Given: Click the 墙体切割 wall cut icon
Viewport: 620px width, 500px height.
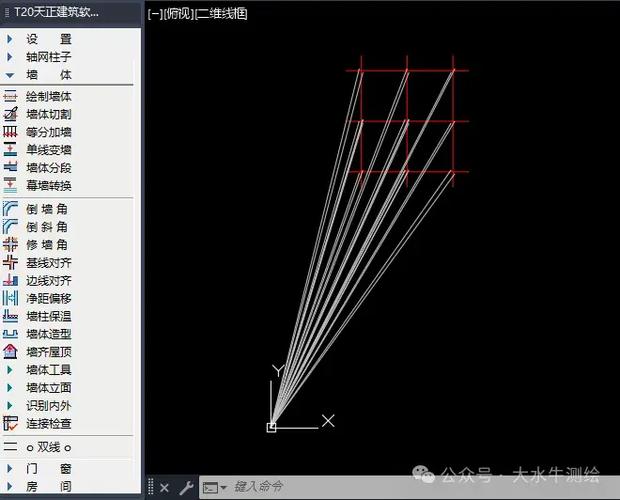Looking at the screenshot, I should pos(10,114).
